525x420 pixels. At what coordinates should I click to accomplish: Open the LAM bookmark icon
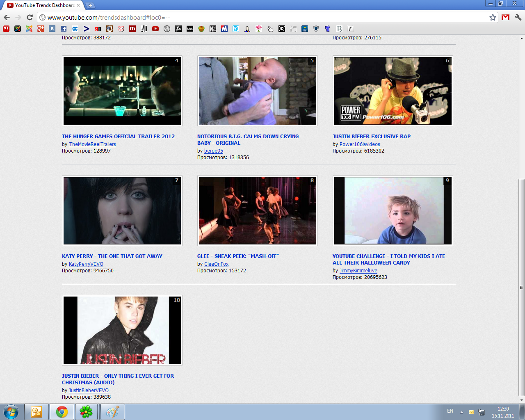[190, 29]
